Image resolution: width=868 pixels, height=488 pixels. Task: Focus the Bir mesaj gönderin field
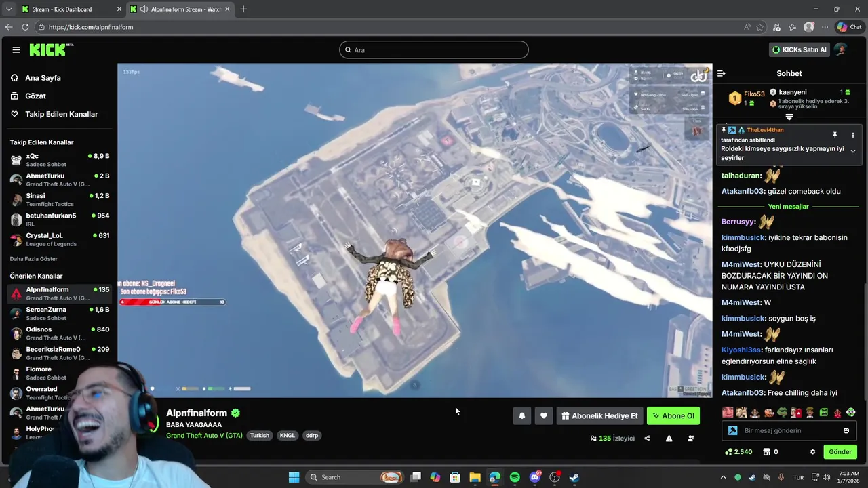[789, 430]
